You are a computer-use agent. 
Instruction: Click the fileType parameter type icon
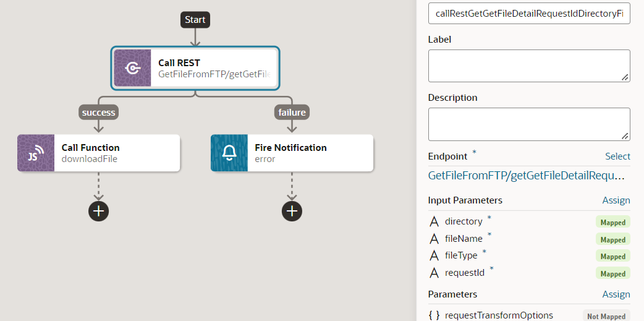pos(434,255)
